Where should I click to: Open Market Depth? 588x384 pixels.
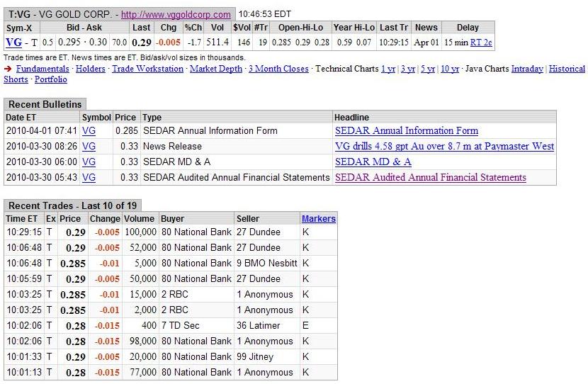pos(215,69)
